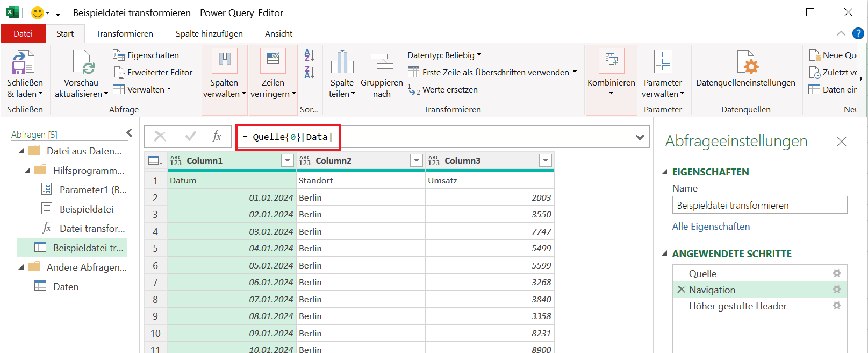The width and height of the screenshot is (868, 353).
Task: Select the Quelle step
Action: tap(703, 273)
